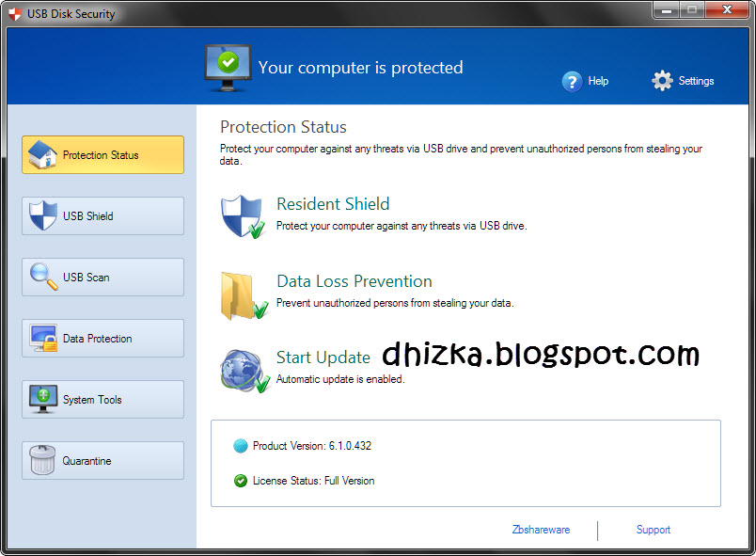The width and height of the screenshot is (756, 556).
Task: Click the System Tools monitor icon
Action: [x=43, y=399]
